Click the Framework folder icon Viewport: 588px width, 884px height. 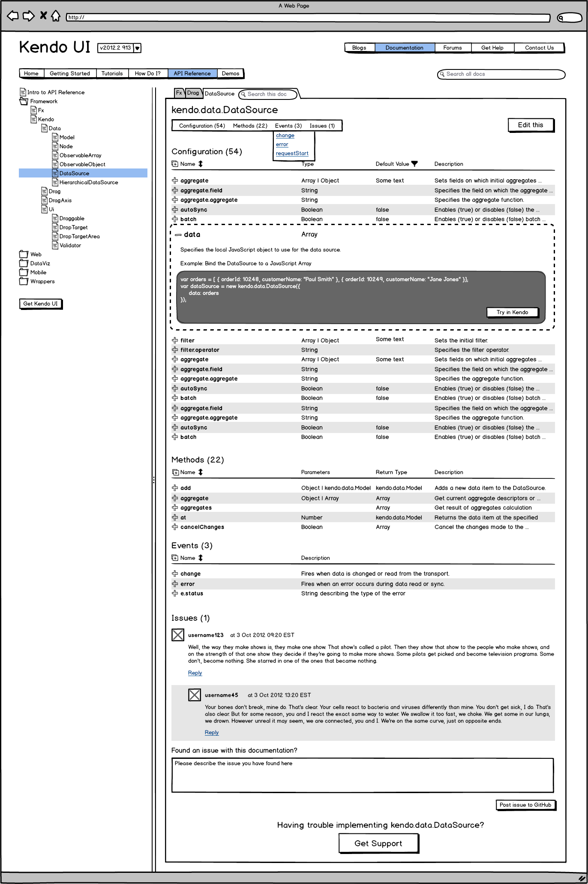[24, 101]
